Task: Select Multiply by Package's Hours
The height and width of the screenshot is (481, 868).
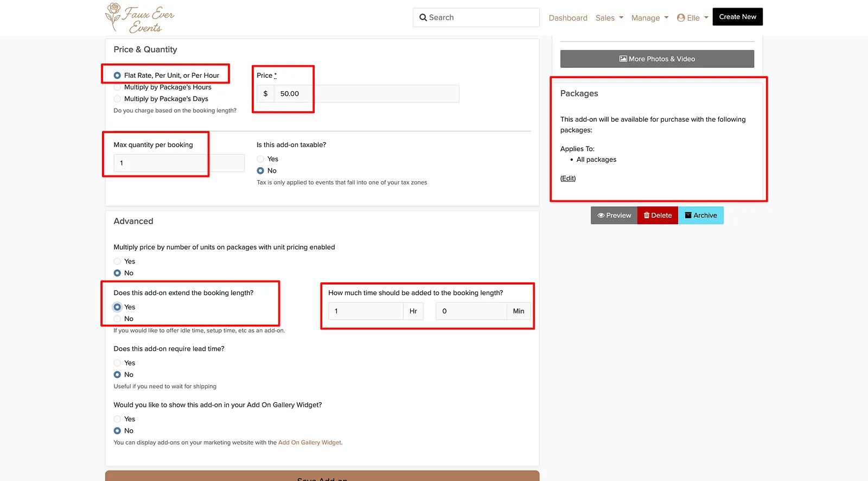Action: coord(117,87)
